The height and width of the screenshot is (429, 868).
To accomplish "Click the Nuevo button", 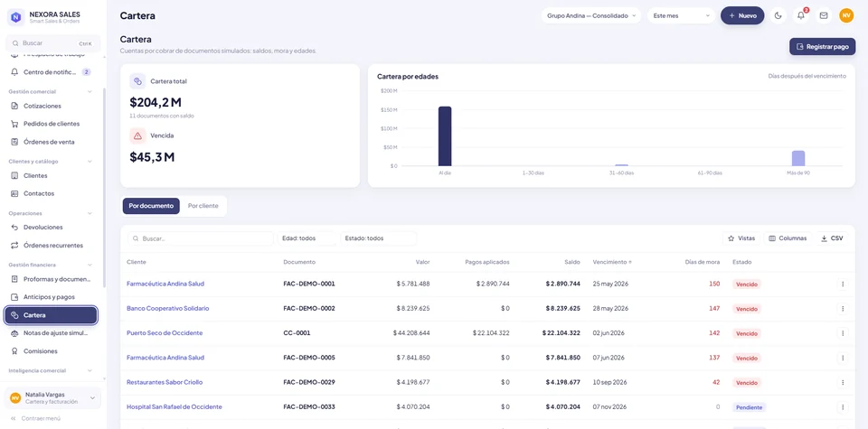I will click(x=742, y=15).
